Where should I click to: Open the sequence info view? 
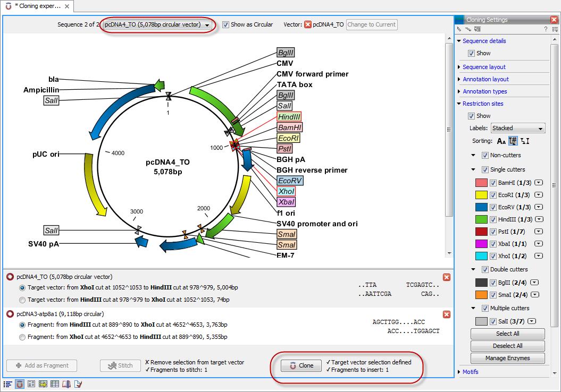pyautogui.click(x=31, y=384)
